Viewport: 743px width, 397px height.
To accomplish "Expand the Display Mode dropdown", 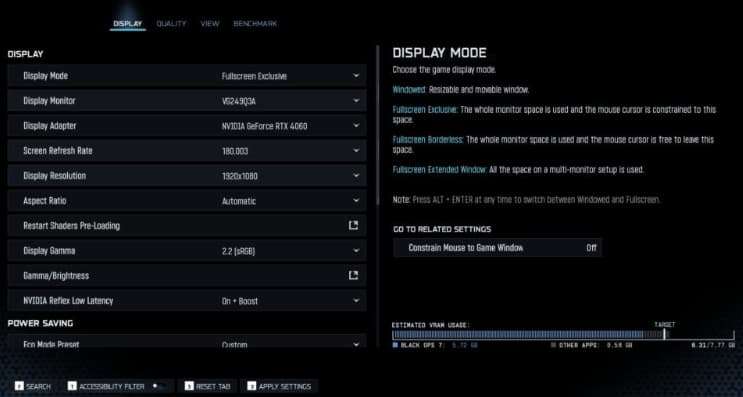I will coord(356,76).
